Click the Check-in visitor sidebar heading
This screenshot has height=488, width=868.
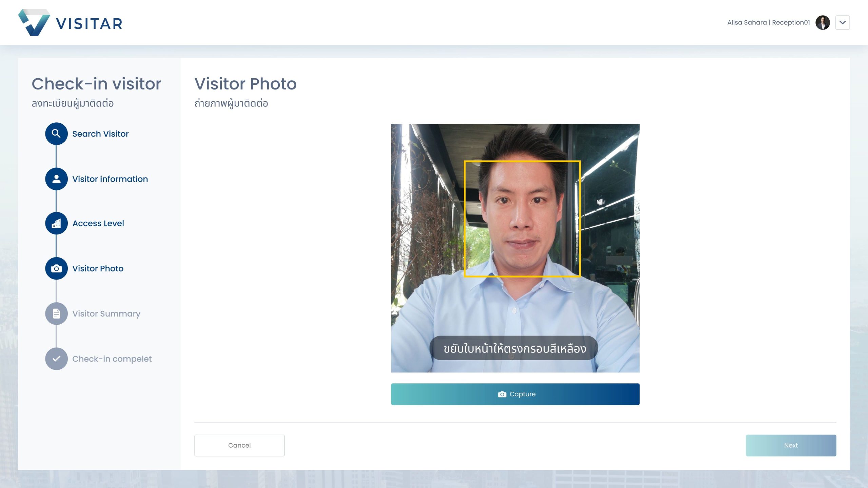tap(96, 84)
